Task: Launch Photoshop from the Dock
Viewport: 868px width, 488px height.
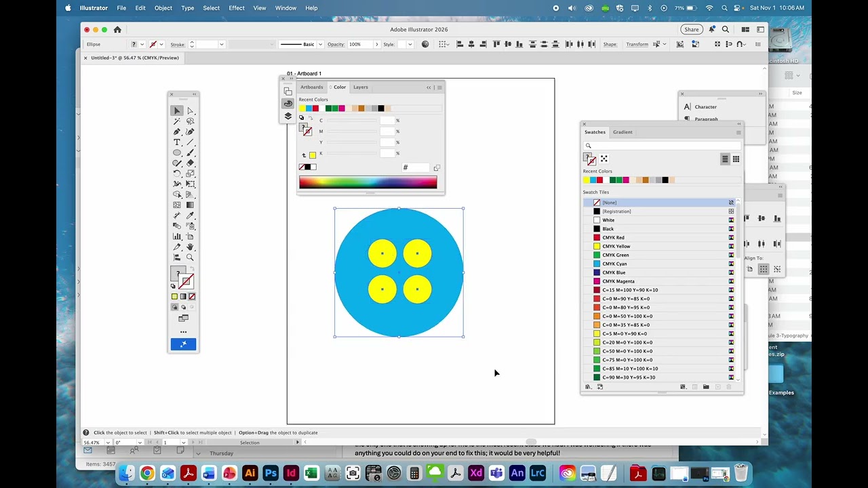Action: [271, 473]
